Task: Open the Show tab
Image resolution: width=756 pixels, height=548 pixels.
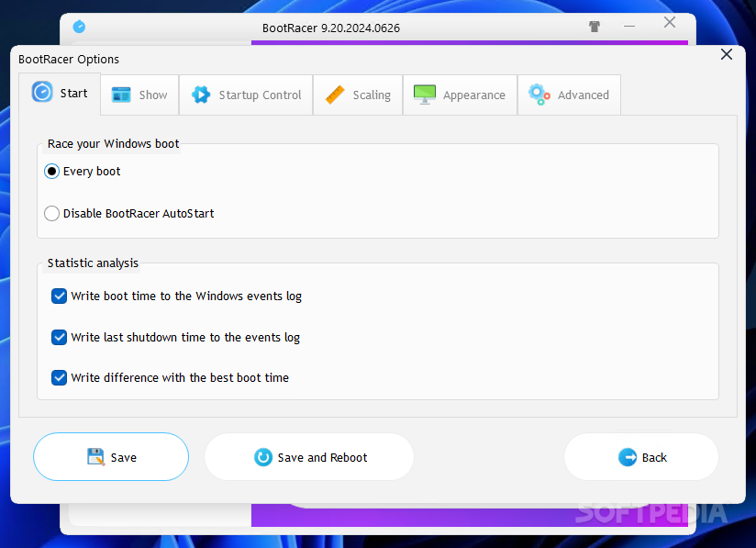Action: pos(139,95)
